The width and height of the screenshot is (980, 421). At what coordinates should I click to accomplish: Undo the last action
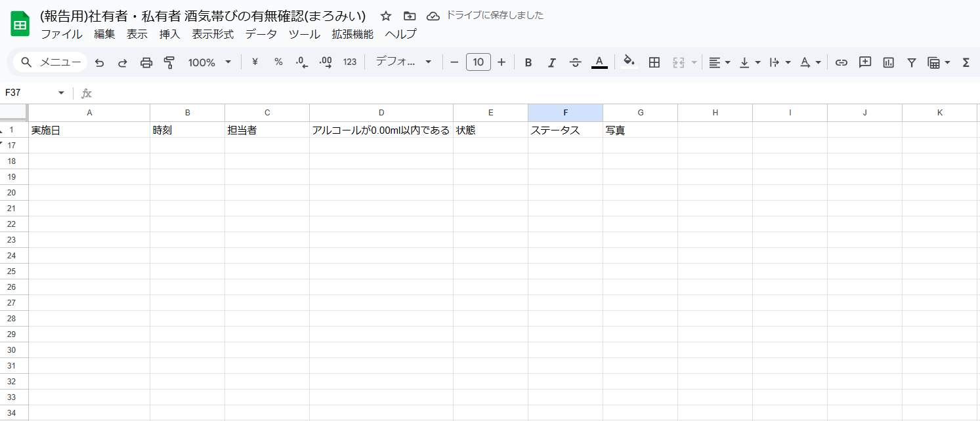pos(99,62)
